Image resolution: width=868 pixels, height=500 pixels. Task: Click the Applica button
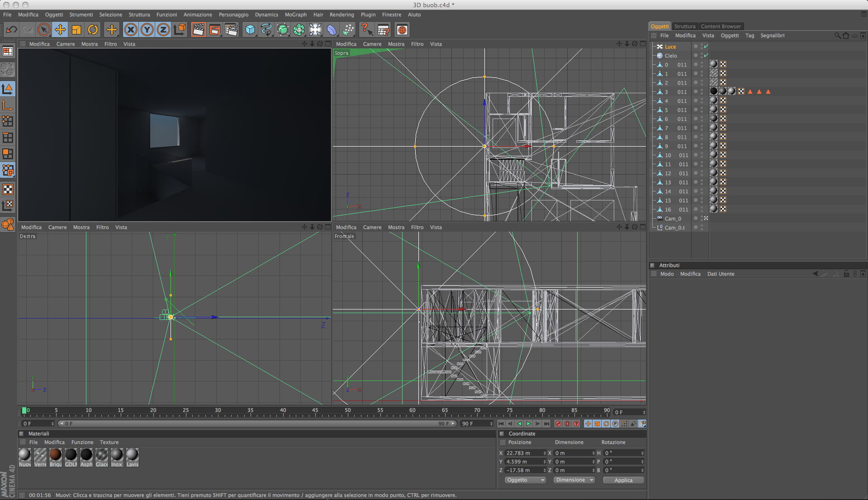(x=623, y=480)
